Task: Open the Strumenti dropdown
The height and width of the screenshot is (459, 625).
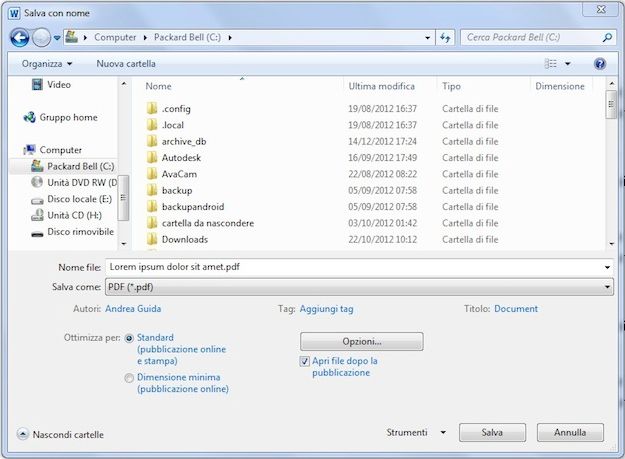Action: [x=416, y=432]
